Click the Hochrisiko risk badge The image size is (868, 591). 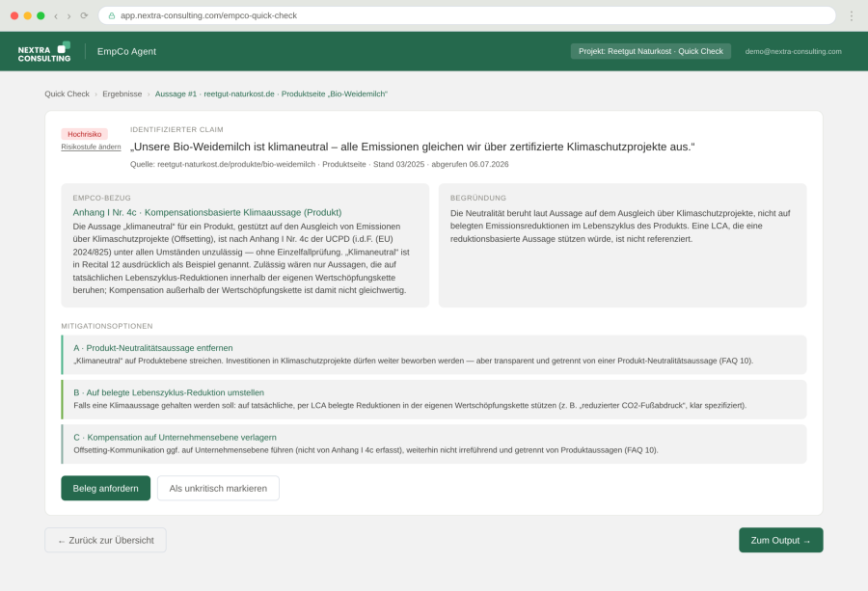click(x=85, y=134)
